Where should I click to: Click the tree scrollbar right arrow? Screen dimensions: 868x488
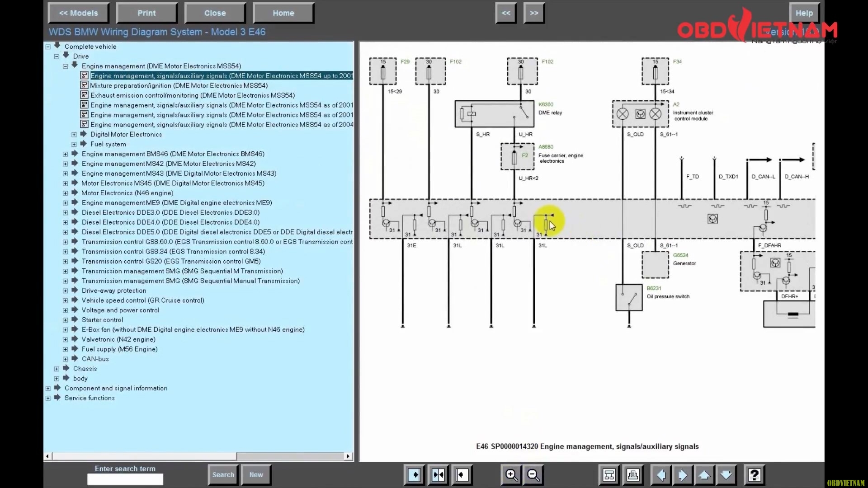click(348, 456)
